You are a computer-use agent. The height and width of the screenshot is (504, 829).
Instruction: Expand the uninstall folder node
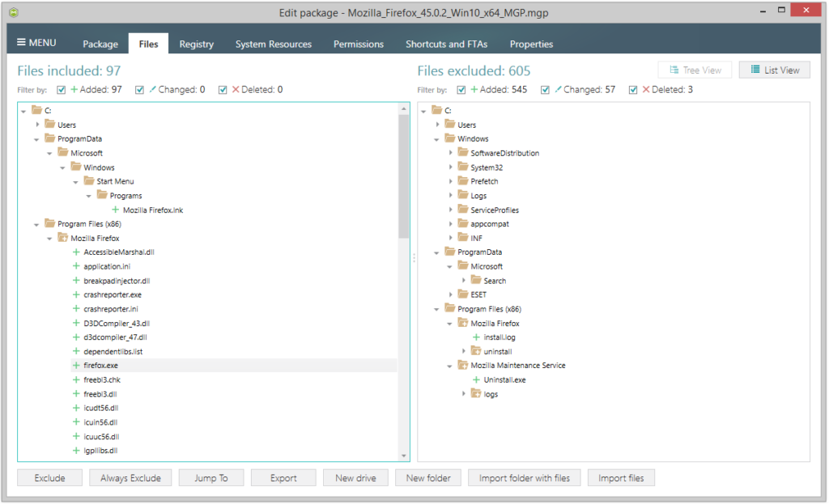click(464, 351)
